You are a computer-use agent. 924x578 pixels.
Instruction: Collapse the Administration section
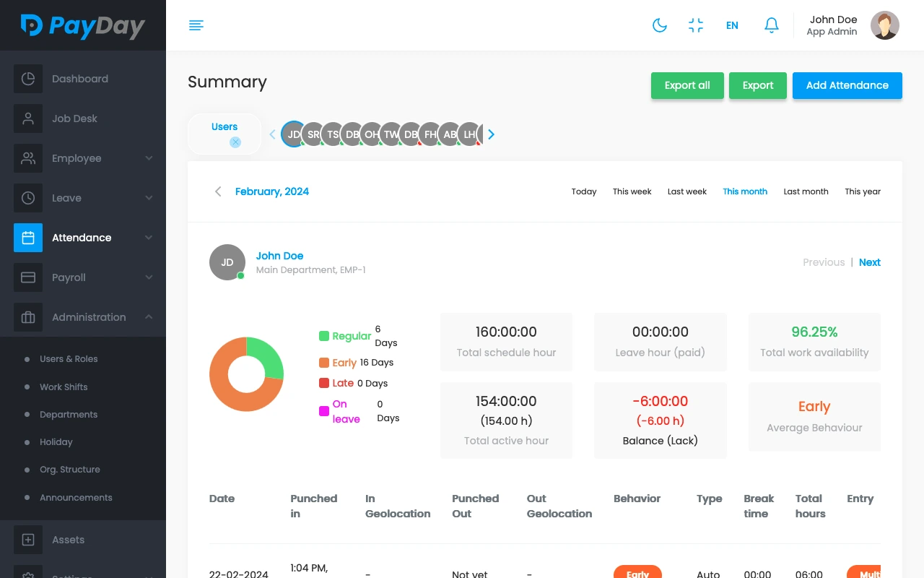(149, 317)
